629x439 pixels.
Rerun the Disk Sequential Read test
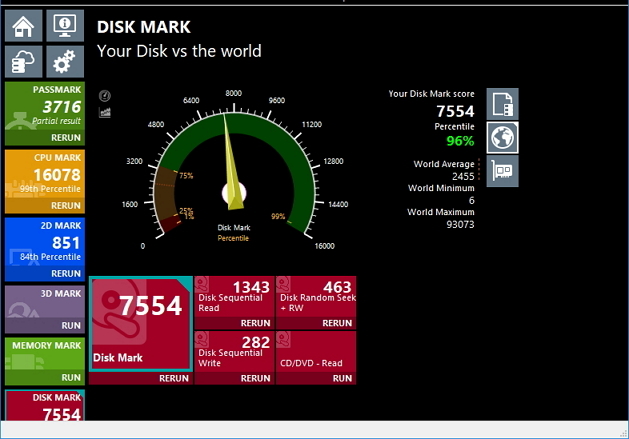(255, 323)
